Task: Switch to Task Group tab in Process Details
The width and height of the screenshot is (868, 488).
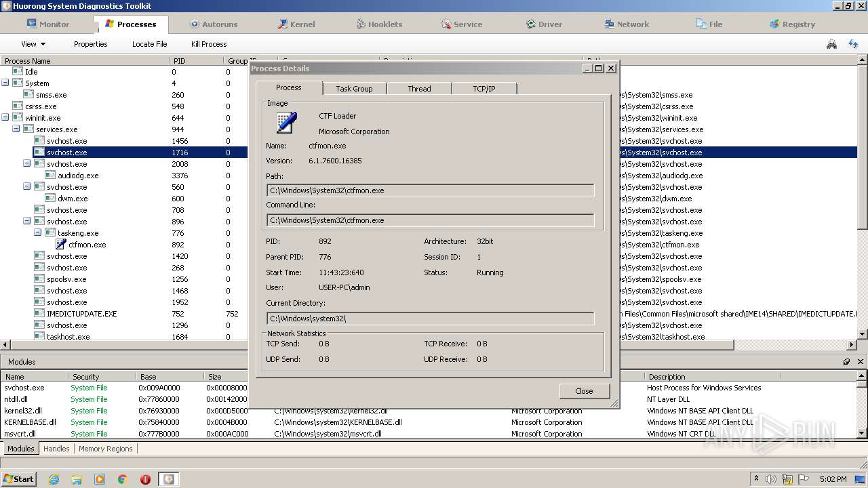Action: pyautogui.click(x=354, y=89)
